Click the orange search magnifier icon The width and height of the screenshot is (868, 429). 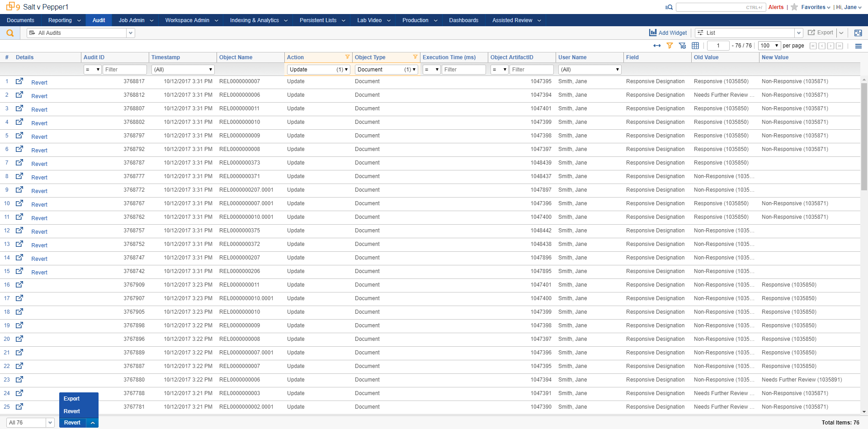point(10,33)
